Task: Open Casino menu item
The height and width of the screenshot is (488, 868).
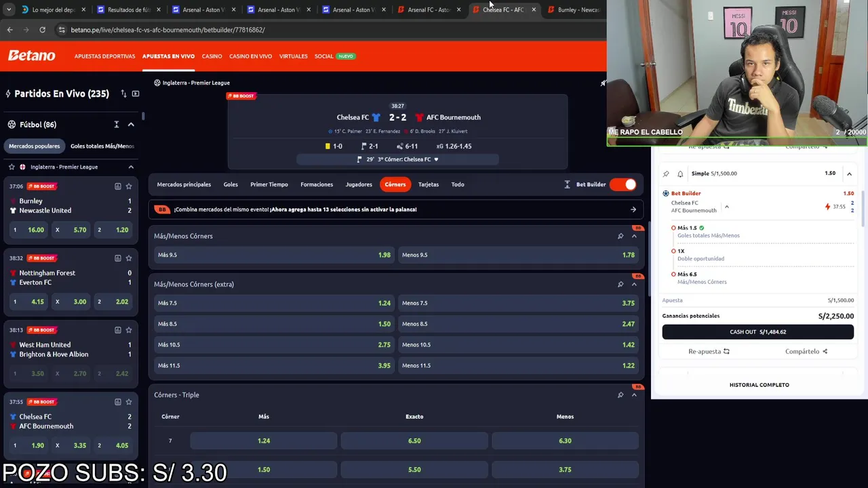Action: click(x=212, y=56)
